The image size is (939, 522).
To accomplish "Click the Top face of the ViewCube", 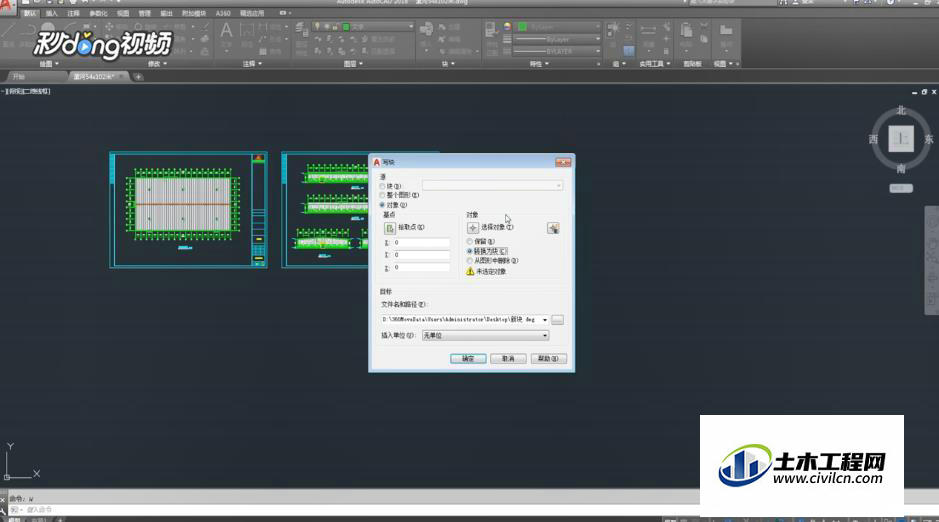I will pos(901,139).
